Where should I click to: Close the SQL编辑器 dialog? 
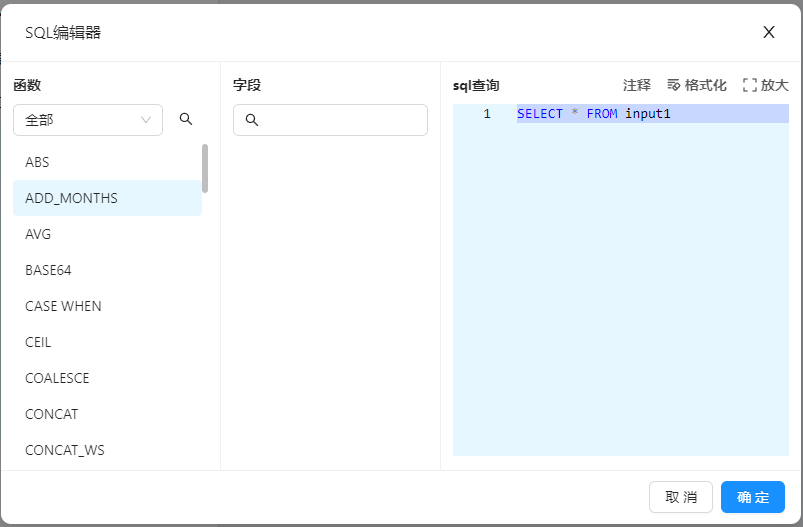pyautogui.click(x=768, y=32)
